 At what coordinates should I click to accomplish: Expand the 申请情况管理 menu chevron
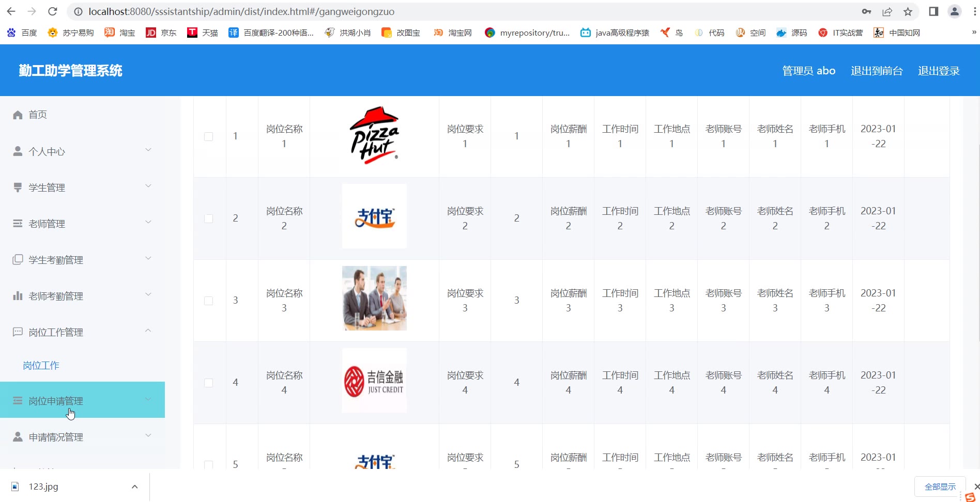pos(148,435)
